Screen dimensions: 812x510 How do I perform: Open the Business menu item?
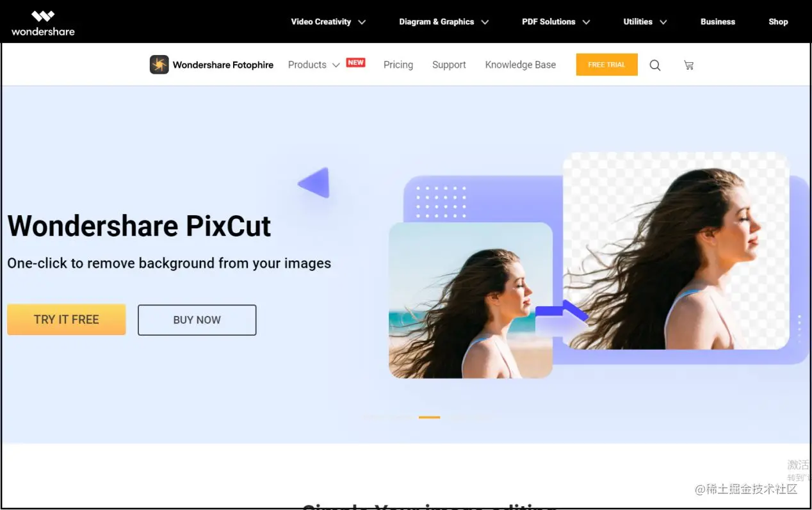coord(717,22)
